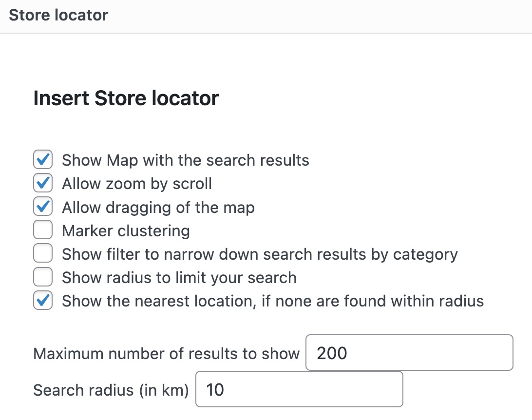The image size is (532, 420).
Task: Tick the Show filter by category checkbox
Action: pyautogui.click(x=42, y=254)
